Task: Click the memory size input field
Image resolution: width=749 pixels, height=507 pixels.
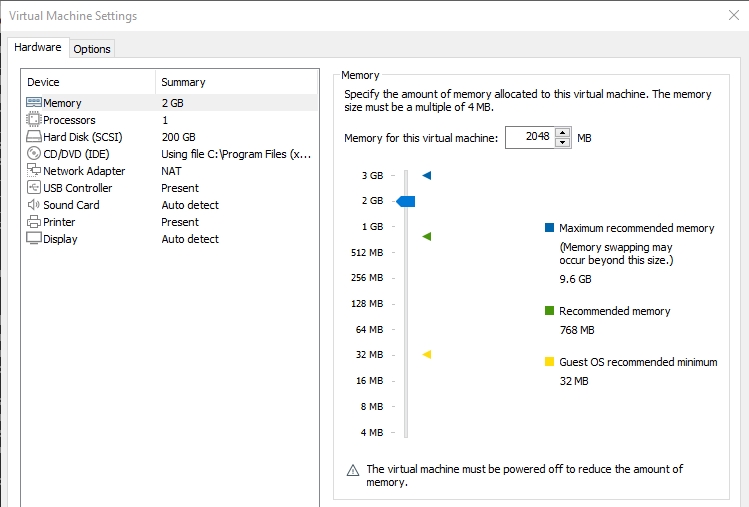Action: click(529, 138)
